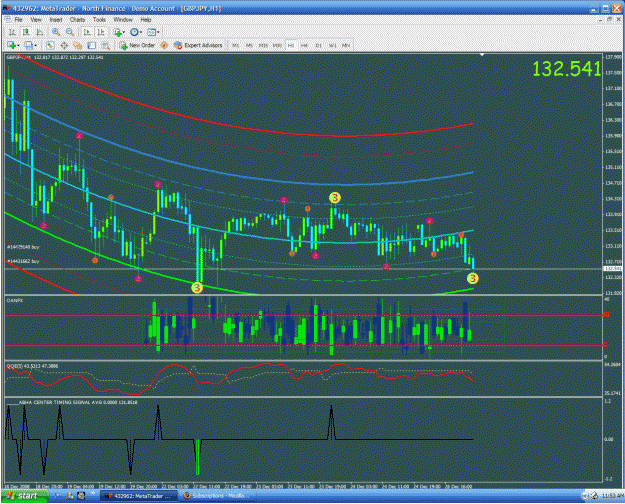The height and width of the screenshot is (504, 625).
Task: Open the File menu
Action: pos(18,20)
